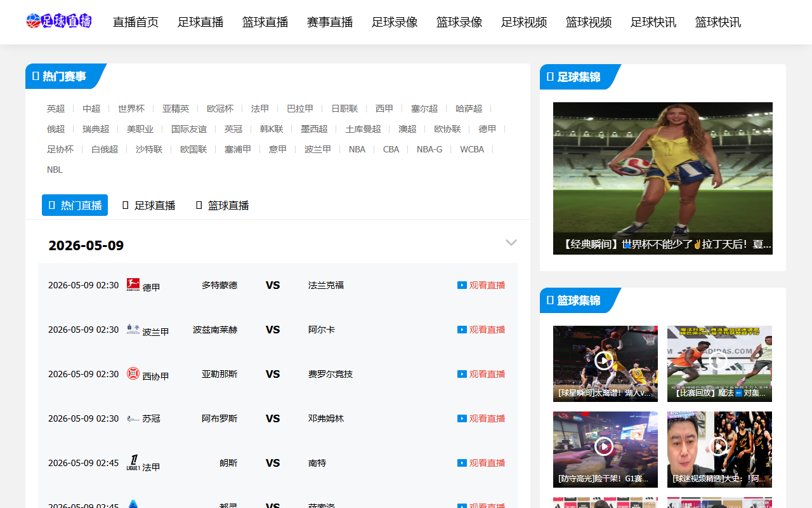Click the 法甲 Ligue 1 logo icon
This screenshot has height=508, width=812.
click(x=133, y=463)
